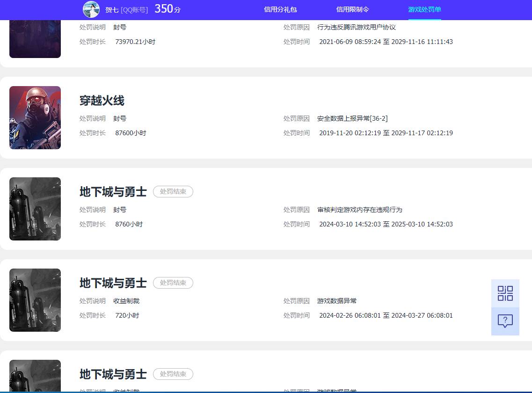Screen dimensions: 532x393
Task: Click the 处罚结束 badge on the bottom entry
Action: (173, 374)
